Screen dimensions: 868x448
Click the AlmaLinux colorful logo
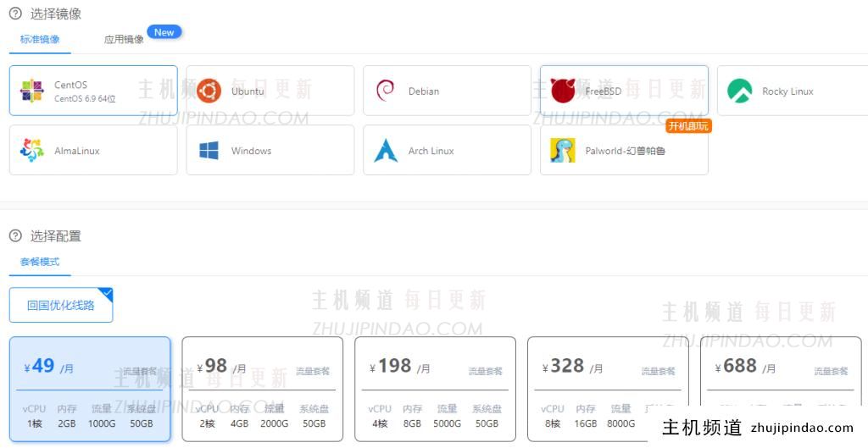pos(31,151)
